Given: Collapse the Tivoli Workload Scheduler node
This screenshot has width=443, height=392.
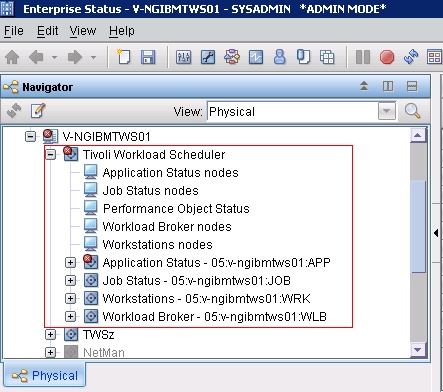Looking at the screenshot, I should 50,154.
